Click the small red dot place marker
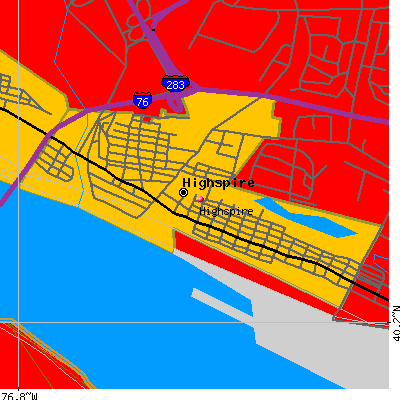 (x=200, y=199)
